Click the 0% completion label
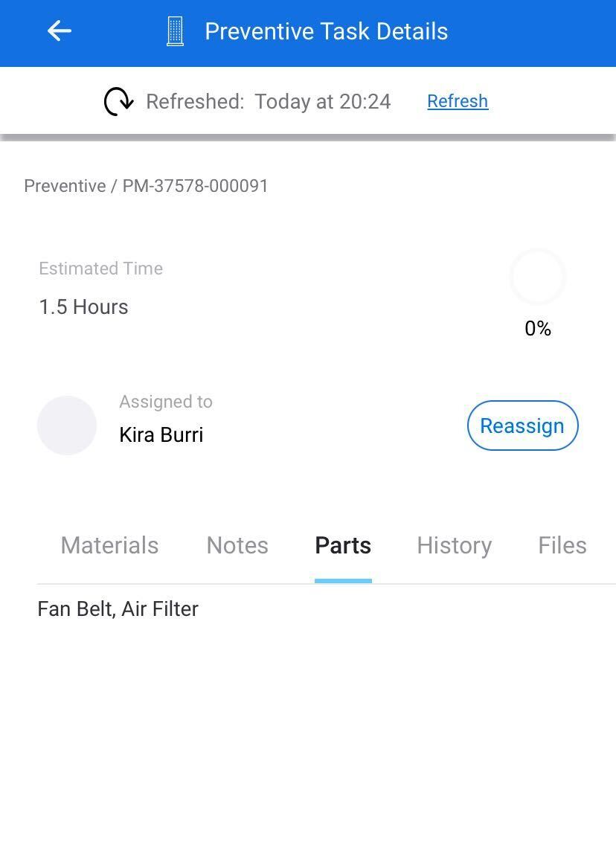The height and width of the screenshot is (851, 616). tap(538, 329)
